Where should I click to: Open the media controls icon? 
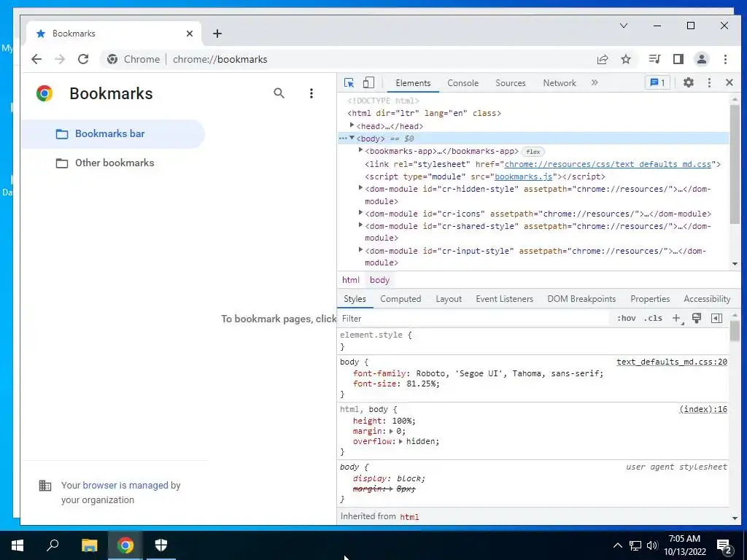point(654,59)
